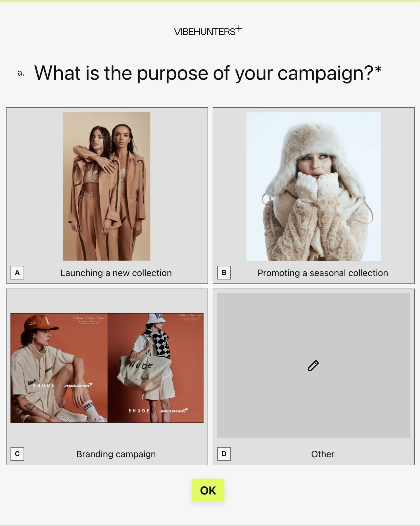Click the required asterisk after question

click(x=378, y=70)
